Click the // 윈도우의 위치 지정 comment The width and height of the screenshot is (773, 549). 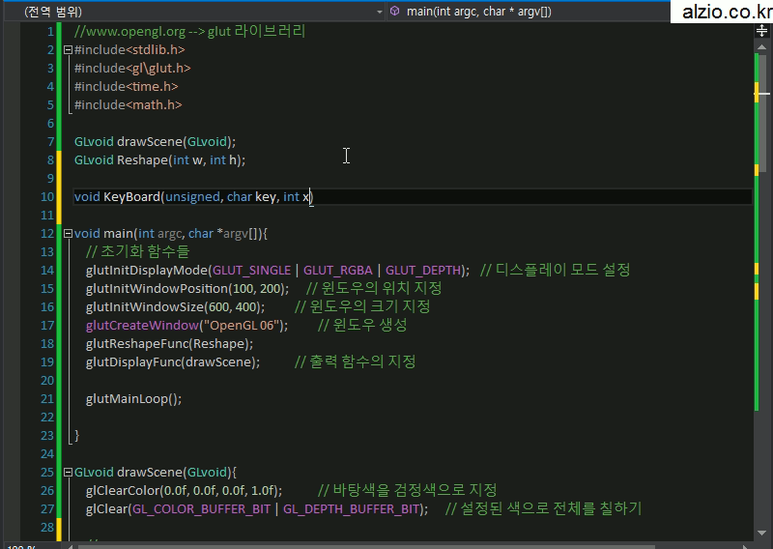[374, 288]
